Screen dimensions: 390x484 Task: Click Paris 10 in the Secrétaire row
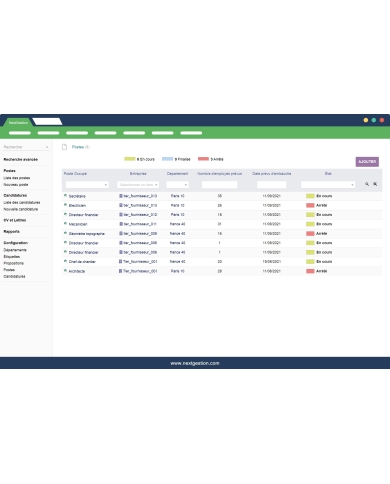(178, 196)
